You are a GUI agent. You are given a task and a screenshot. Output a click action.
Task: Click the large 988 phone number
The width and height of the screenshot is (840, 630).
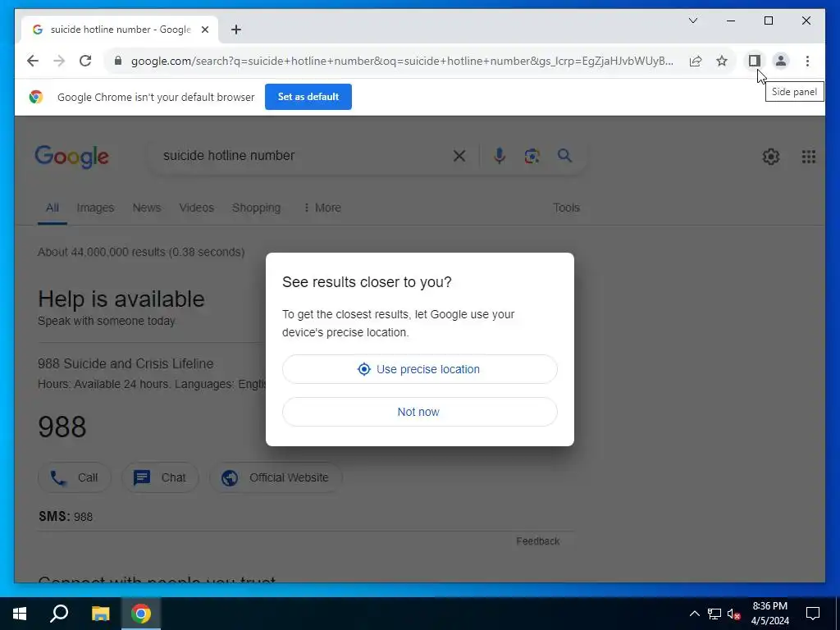coord(62,427)
